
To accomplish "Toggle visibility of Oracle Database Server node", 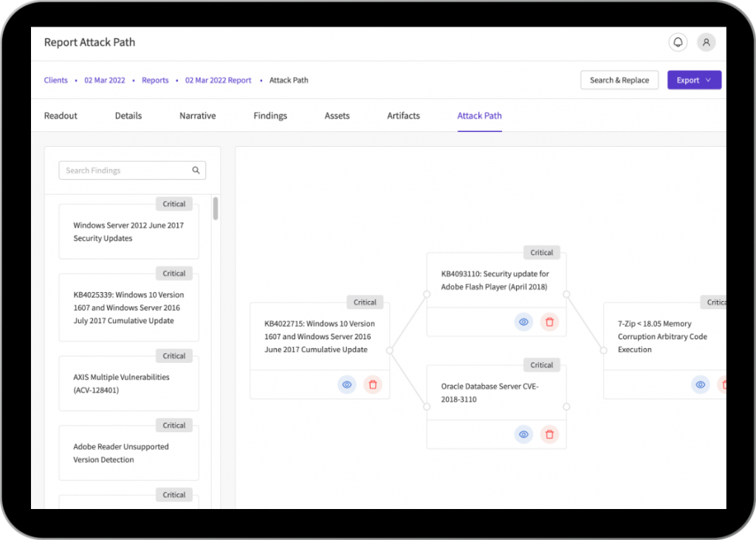I will pyautogui.click(x=523, y=435).
